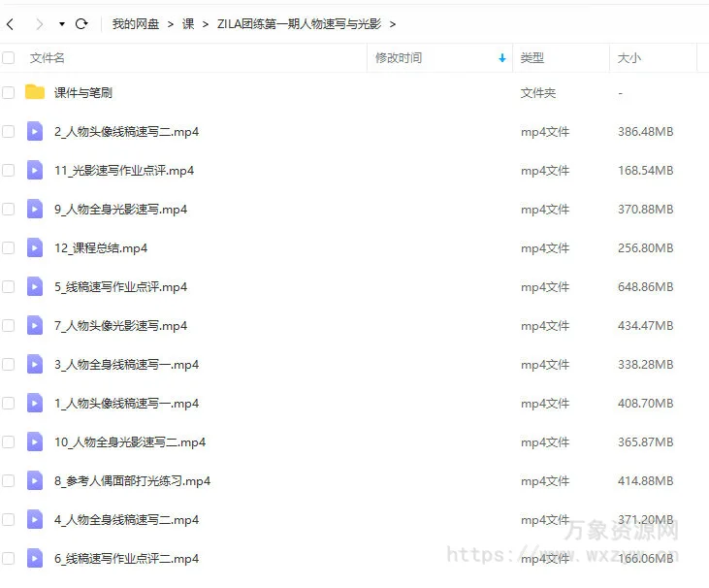The width and height of the screenshot is (709, 588).
Task: Open the navigation history dropdown arrow
Action: click(62, 23)
